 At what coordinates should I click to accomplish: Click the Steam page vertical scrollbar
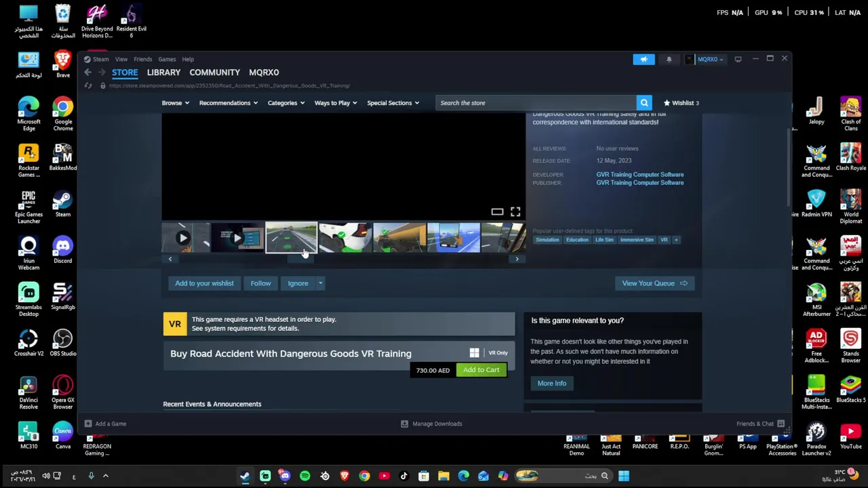(788, 168)
